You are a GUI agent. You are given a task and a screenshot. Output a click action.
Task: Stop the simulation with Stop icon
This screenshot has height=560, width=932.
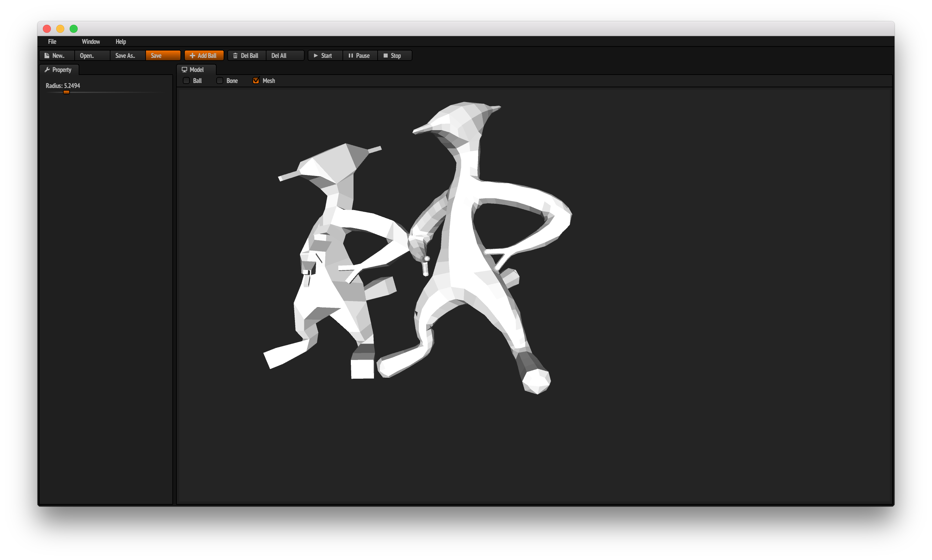pos(386,56)
